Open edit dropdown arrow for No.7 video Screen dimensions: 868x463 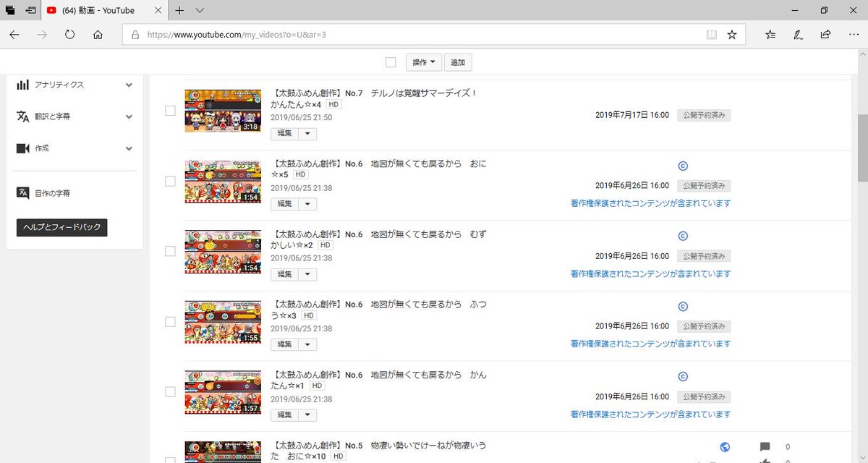coord(307,134)
